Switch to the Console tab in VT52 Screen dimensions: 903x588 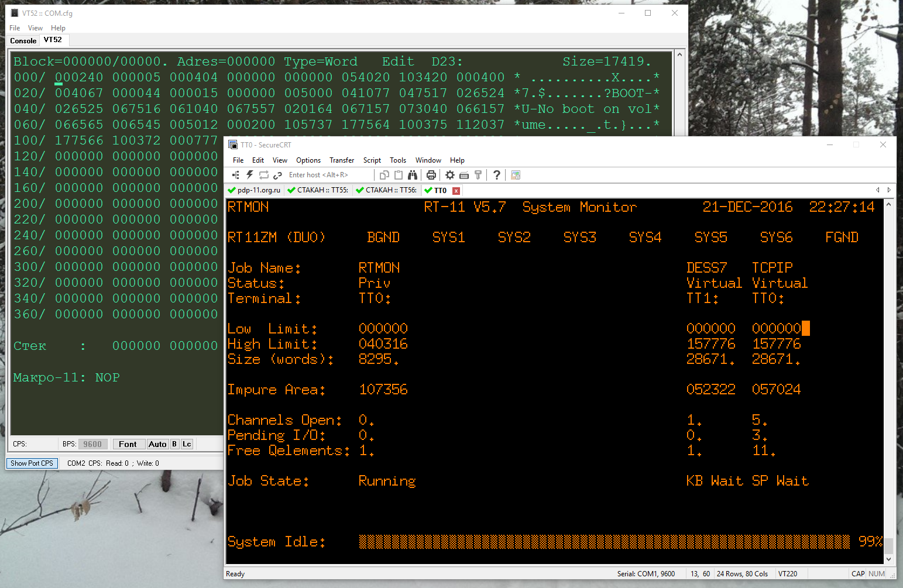pos(23,41)
